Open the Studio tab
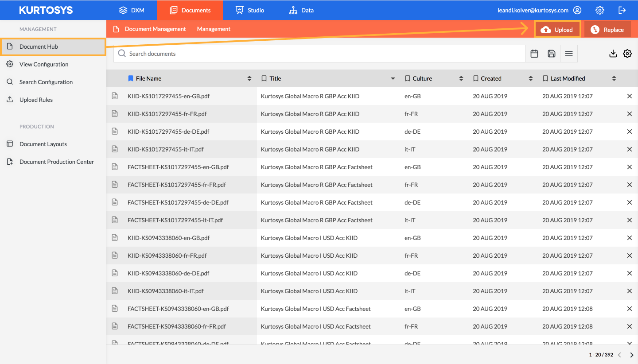This screenshot has height=364, width=638. 250,10
